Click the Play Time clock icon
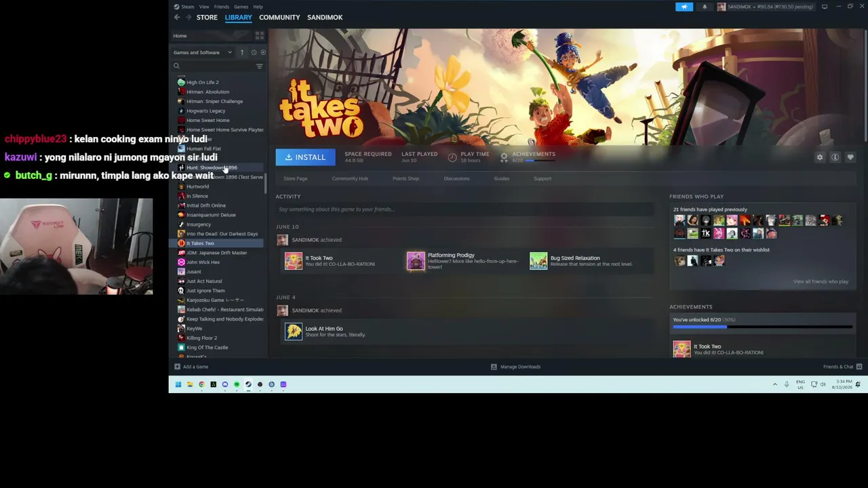The height and width of the screenshot is (488, 868). pos(452,157)
